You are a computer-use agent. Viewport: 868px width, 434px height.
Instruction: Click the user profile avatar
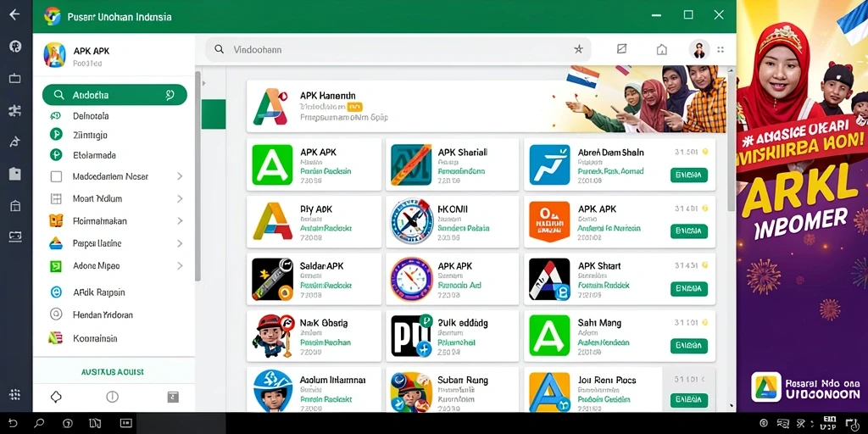698,49
